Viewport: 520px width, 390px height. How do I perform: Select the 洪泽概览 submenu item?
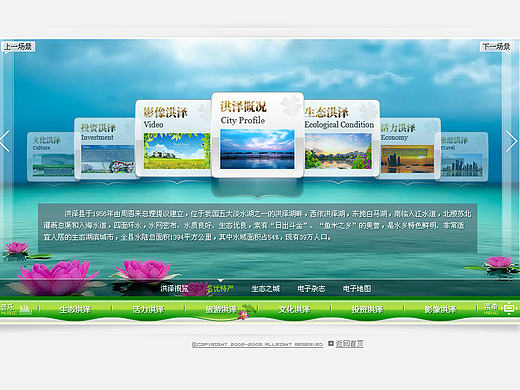coord(174,288)
